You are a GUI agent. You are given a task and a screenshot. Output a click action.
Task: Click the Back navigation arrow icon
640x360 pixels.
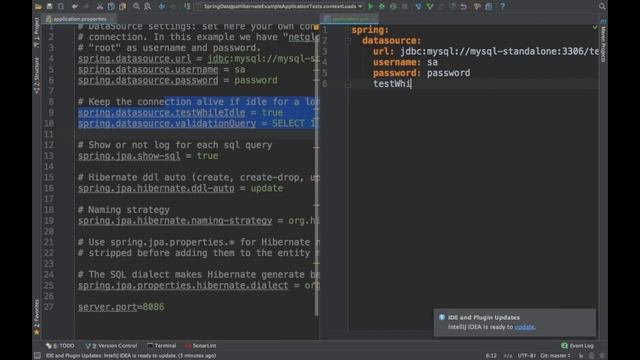(x=162, y=7)
